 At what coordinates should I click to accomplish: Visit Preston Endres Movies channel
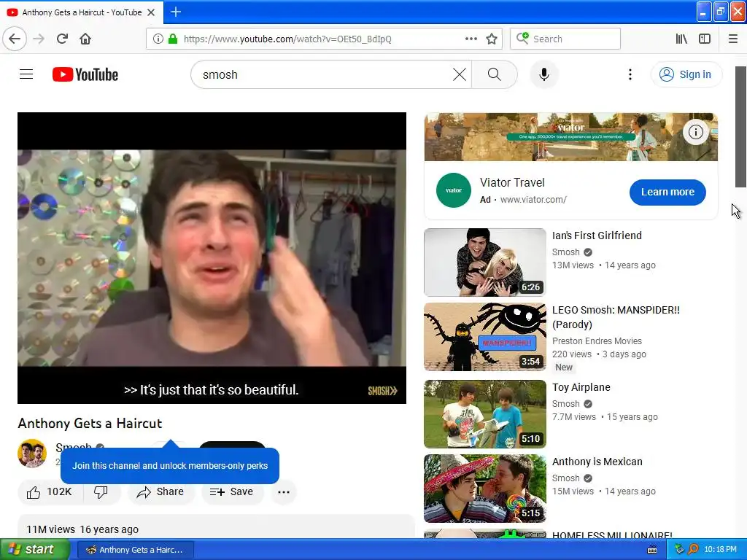(597, 341)
